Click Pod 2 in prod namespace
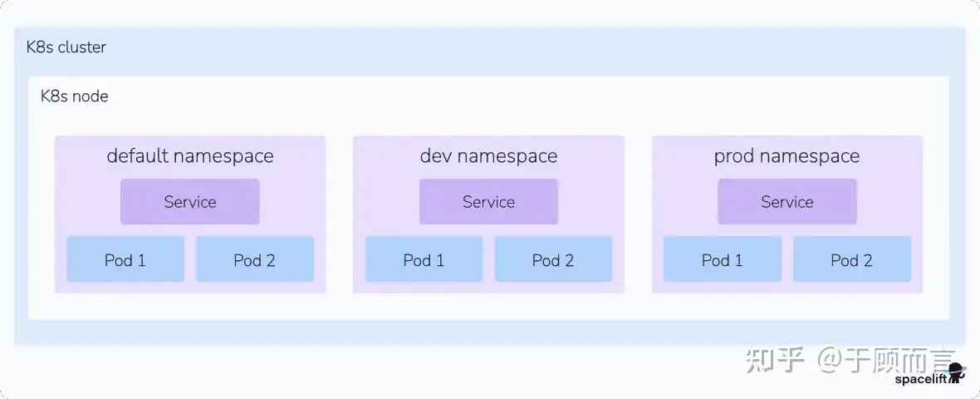 pos(852,259)
